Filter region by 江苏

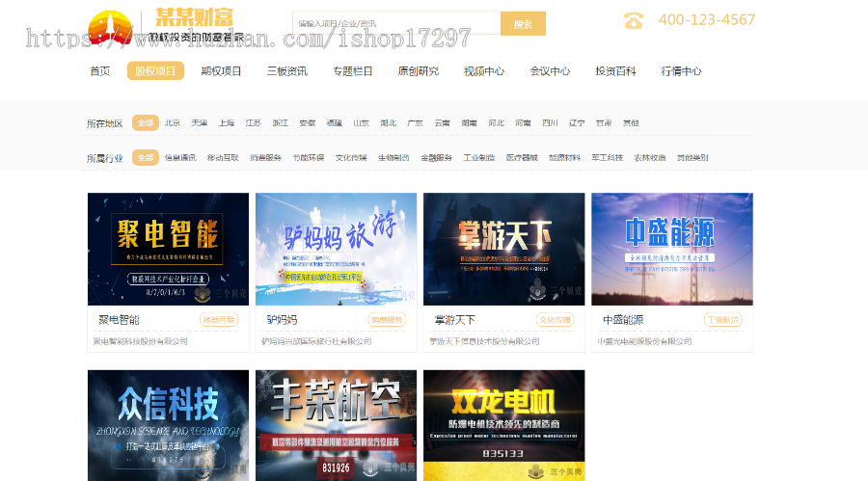tap(254, 122)
